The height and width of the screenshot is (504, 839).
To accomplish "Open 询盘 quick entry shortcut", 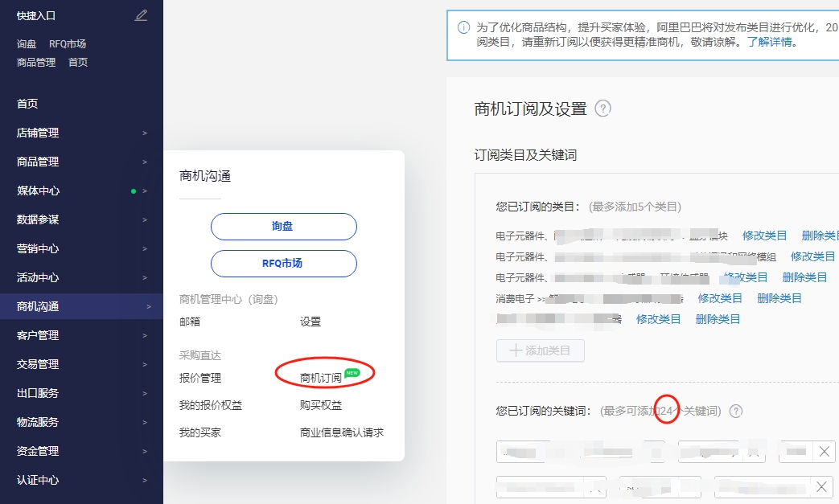I will [x=27, y=44].
